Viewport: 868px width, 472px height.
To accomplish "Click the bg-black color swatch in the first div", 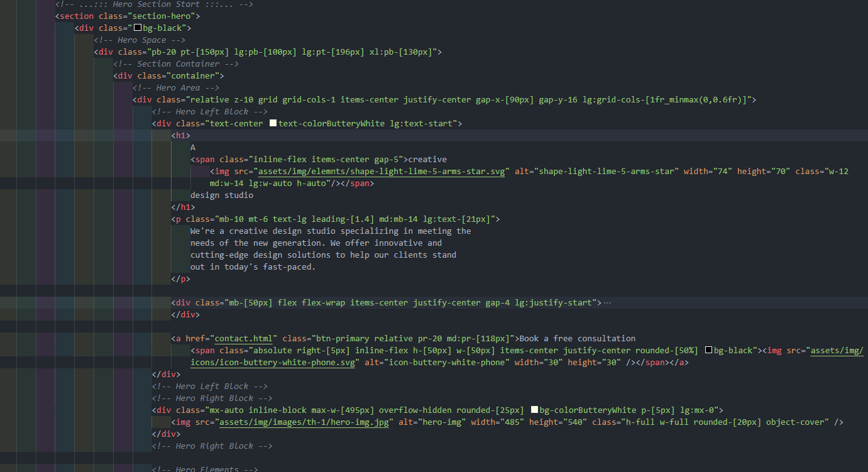I will pos(138,28).
